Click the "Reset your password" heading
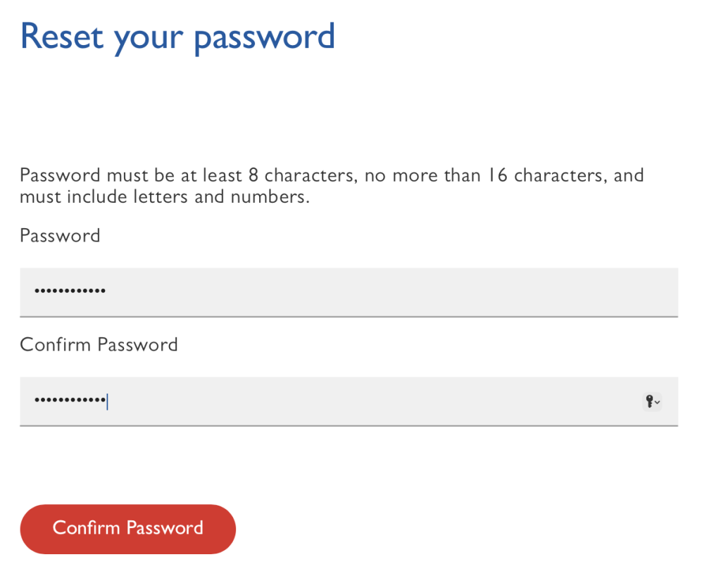The height and width of the screenshot is (588, 721). (177, 36)
